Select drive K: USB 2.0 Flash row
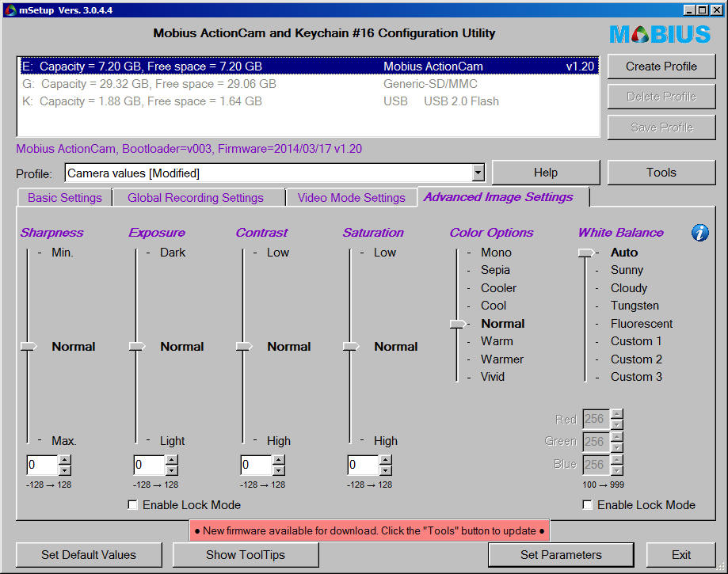The width and height of the screenshot is (728, 574). pos(309,101)
